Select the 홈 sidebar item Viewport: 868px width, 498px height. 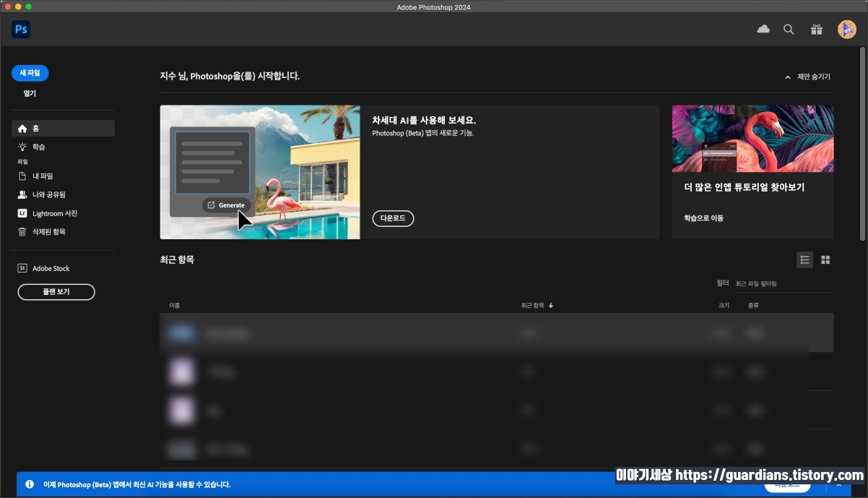pyautogui.click(x=63, y=129)
